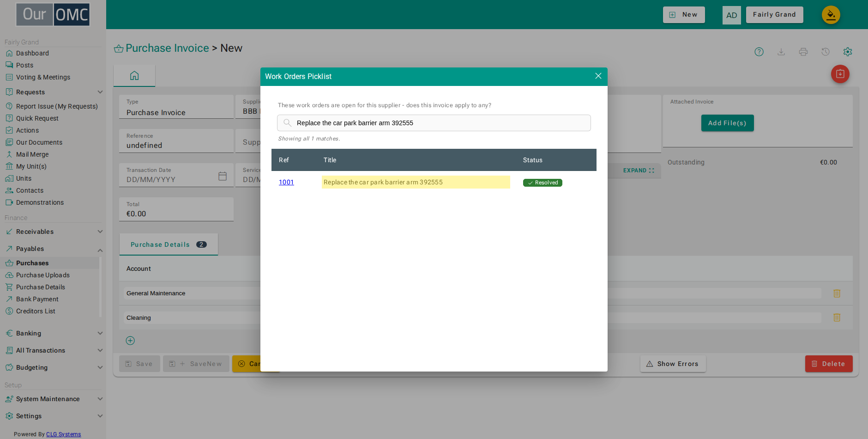Open Dashboard in sidebar
The width and height of the screenshot is (868, 439).
pos(32,53)
